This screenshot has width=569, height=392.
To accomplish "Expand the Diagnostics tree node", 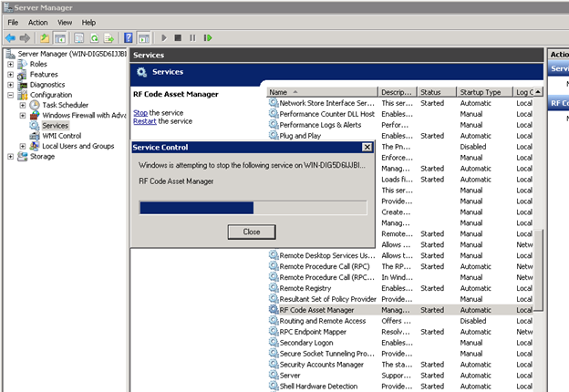I will (11, 85).
